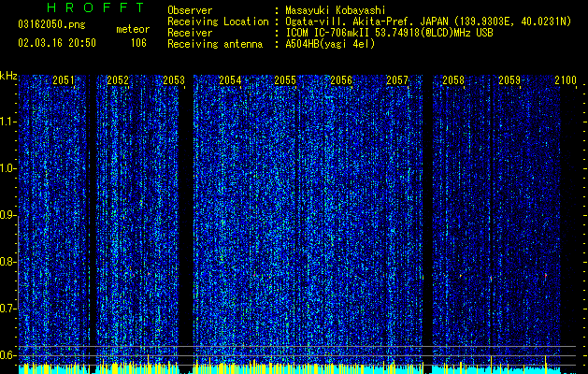Click the 'meteor' label
Screen dimensions: 588x374
[x=133, y=29]
